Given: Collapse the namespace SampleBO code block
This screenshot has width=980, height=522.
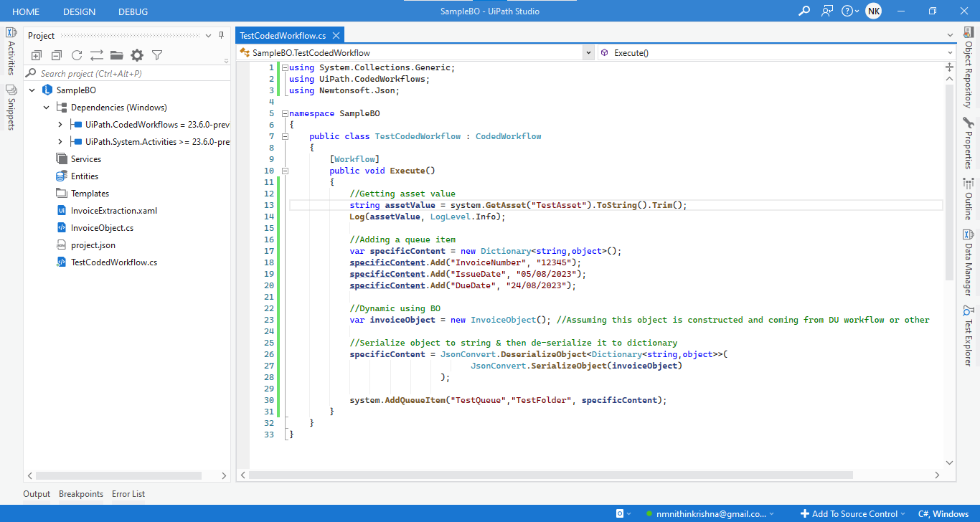Looking at the screenshot, I should coord(285,113).
